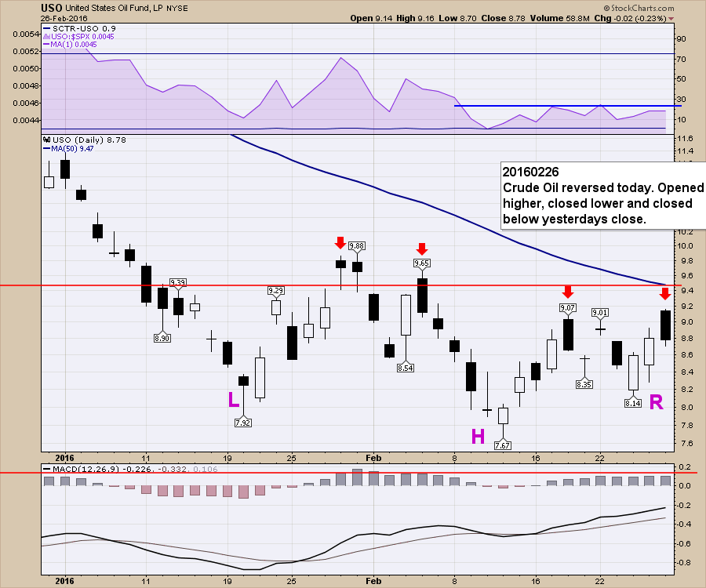
Task: Select the MACD(12,26,9) legend label
Action: pos(86,469)
